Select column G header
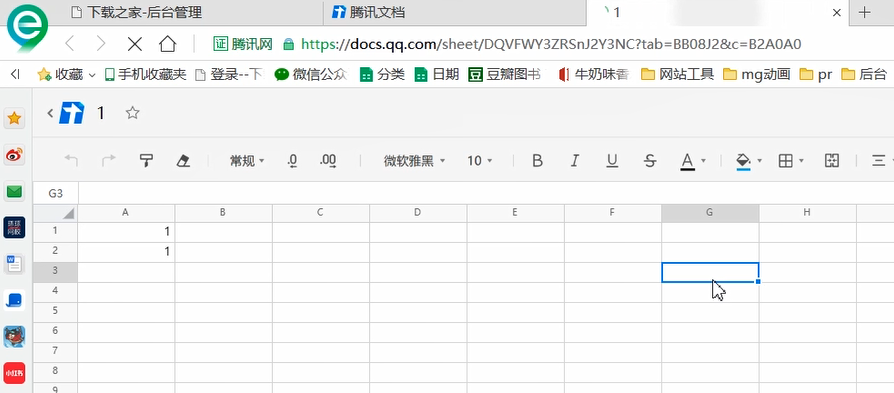This screenshot has width=894, height=393. [x=710, y=213]
